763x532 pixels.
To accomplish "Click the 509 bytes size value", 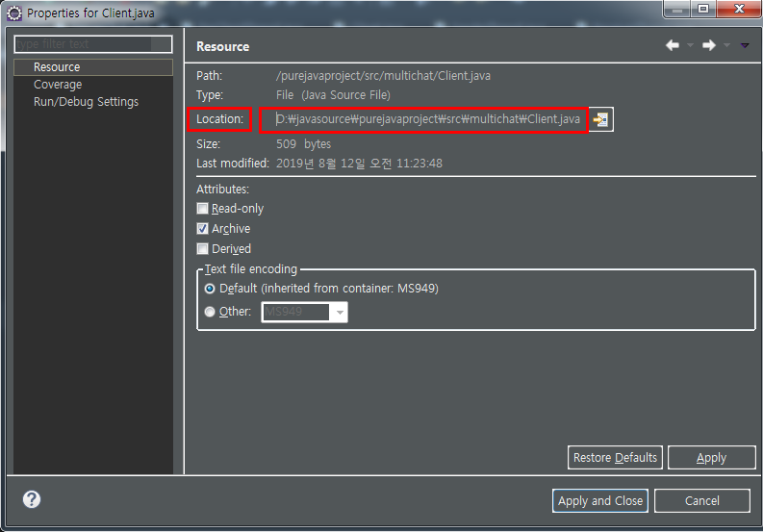I will click(x=304, y=144).
